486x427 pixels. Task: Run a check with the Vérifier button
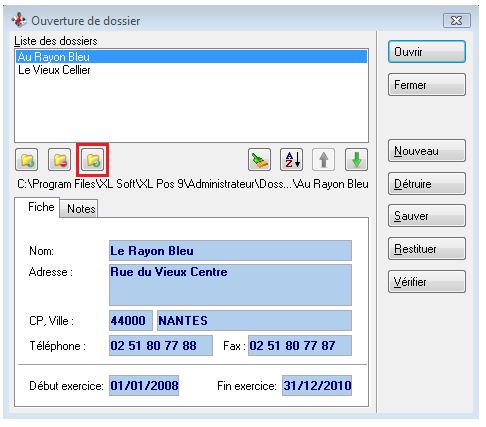pos(427,282)
